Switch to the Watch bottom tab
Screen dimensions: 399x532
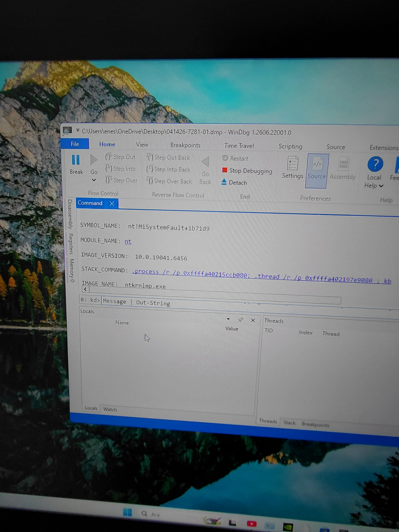tap(110, 409)
